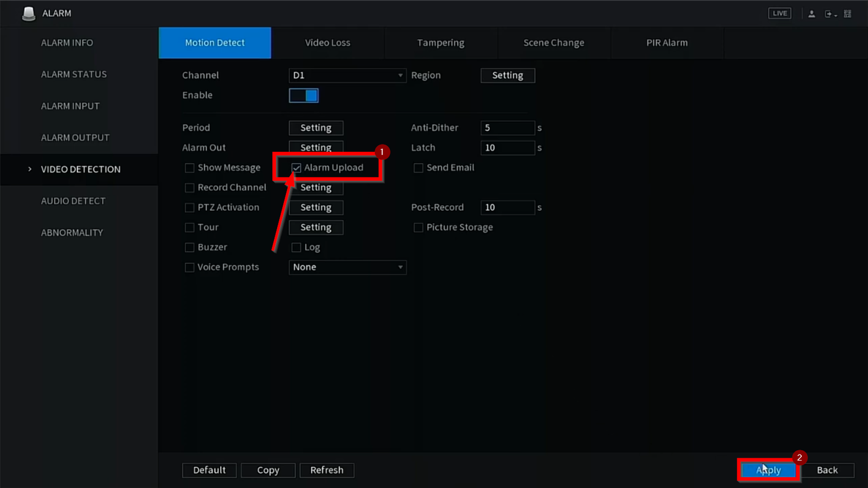Focus the Anti-Dither seconds field
The image size is (868, 488).
tap(507, 128)
